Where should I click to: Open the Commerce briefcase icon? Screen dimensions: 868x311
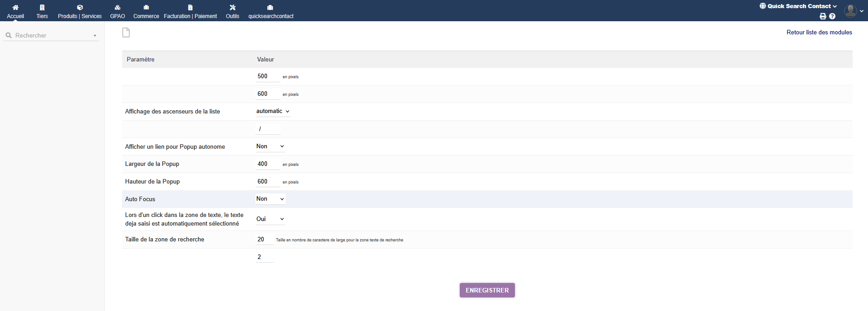click(x=146, y=7)
